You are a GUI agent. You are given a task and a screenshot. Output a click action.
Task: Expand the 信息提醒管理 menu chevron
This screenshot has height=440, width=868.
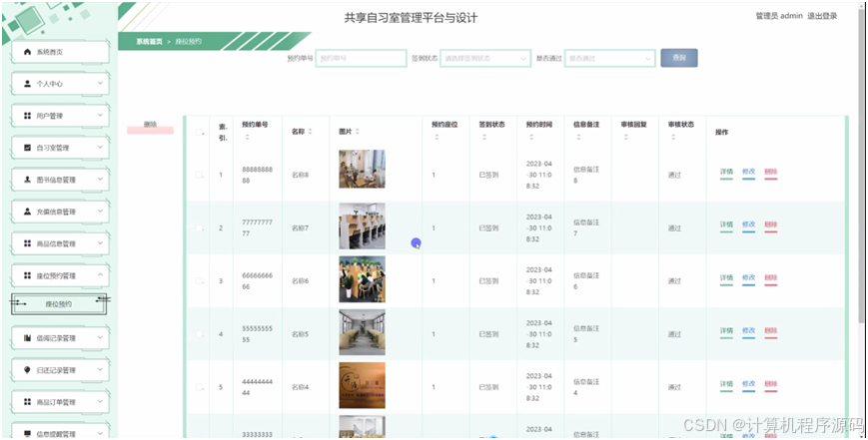pos(100,433)
